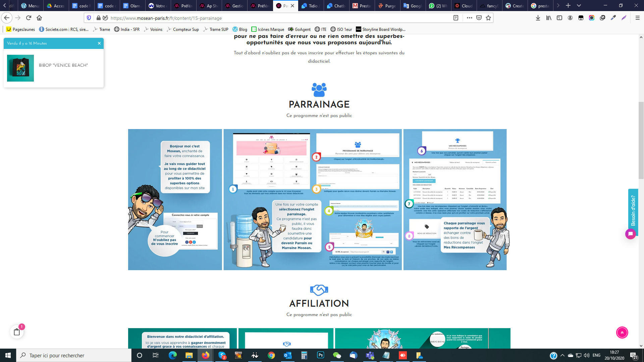Open reader view icon in address bar
This screenshot has height=362, width=644.
pyautogui.click(x=455, y=18)
